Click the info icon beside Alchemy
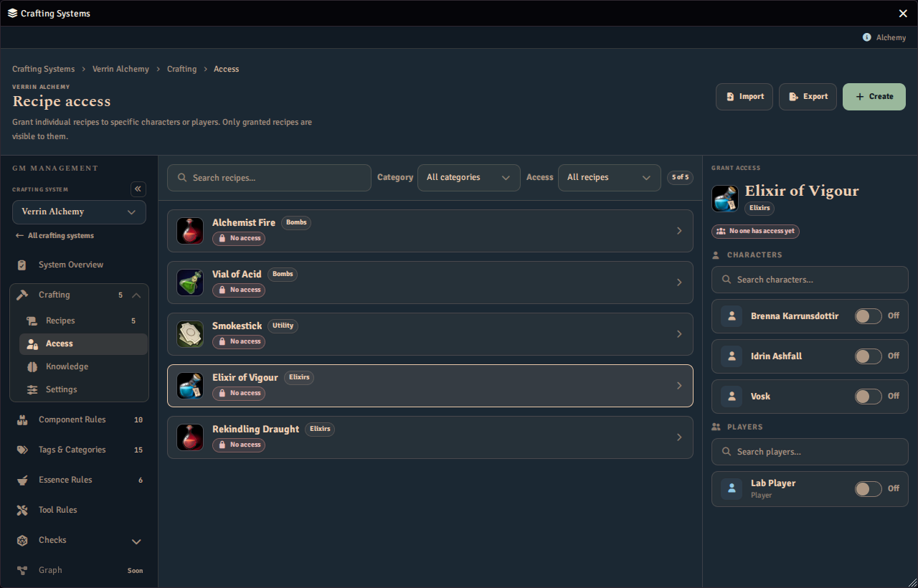This screenshot has height=588, width=918. (x=866, y=37)
